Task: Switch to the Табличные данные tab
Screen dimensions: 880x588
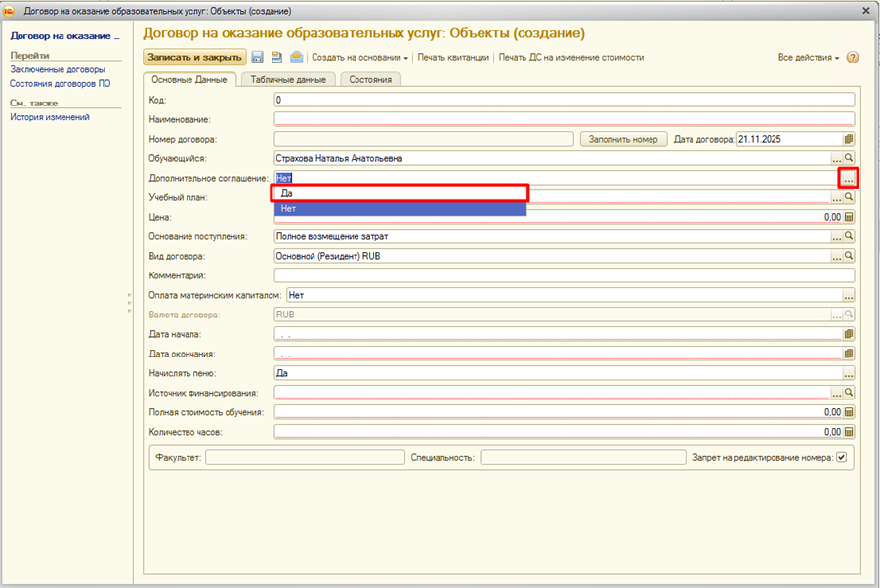Action: pos(287,80)
